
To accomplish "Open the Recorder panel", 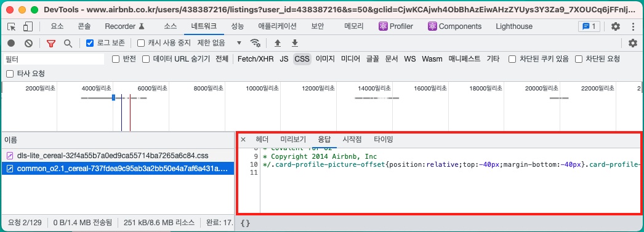I will point(125,26).
